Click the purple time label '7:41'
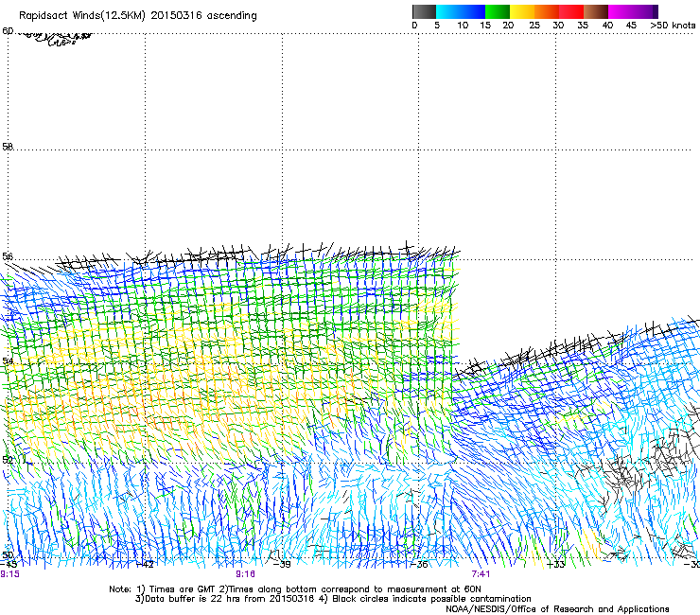Screen dimensions: 700x615 pyautogui.click(x=481, y=574)
